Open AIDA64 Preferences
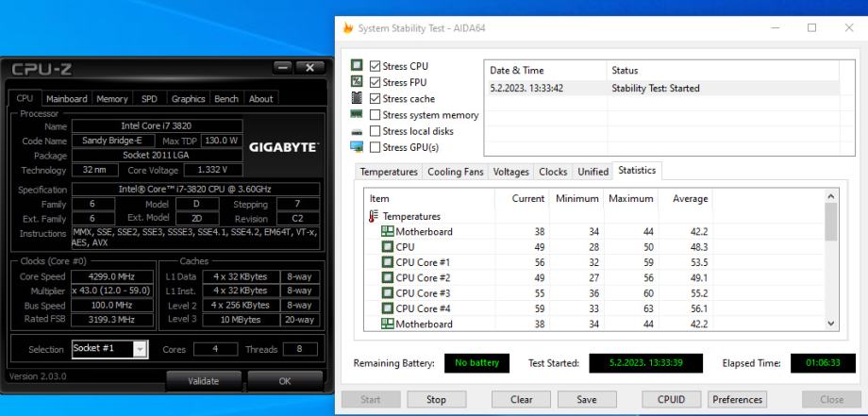 point(738,399)
